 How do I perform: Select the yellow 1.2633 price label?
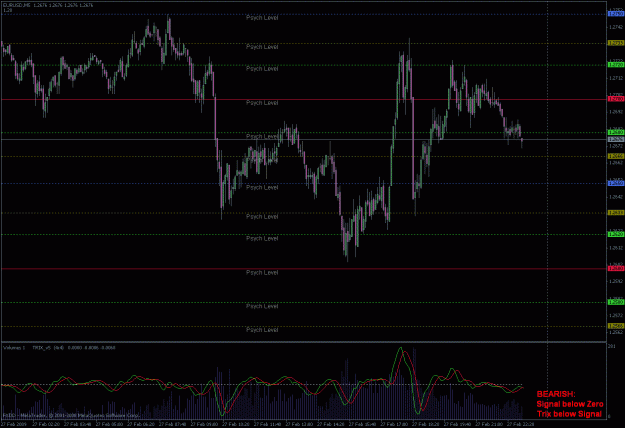[616, 212]
